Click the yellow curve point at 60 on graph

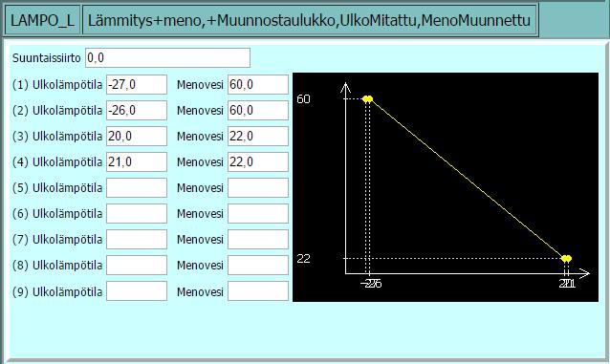pos(368,98)
